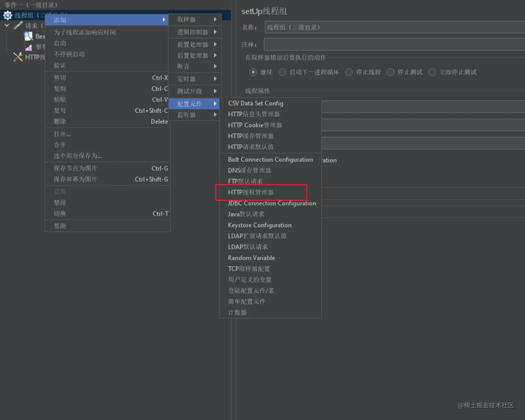Click the result listener chart icon
Screen dimensions: 525x420
tap(28, 47)
